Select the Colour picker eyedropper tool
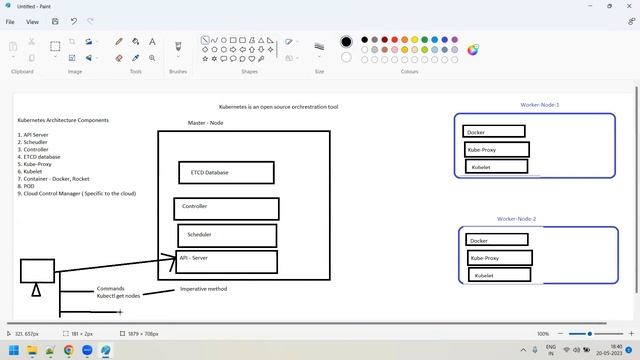 click(x=136, y=58)
